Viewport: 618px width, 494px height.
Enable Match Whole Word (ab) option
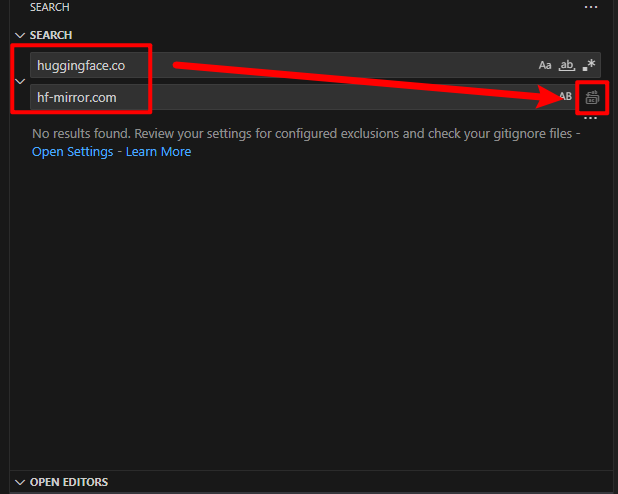pyautogui.click(x=566, y=65)
